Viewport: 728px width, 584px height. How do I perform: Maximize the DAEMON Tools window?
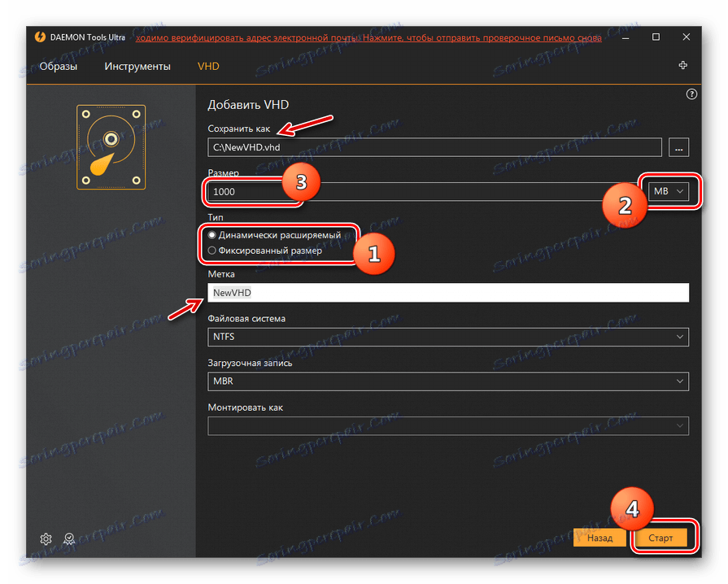[656, 37]
